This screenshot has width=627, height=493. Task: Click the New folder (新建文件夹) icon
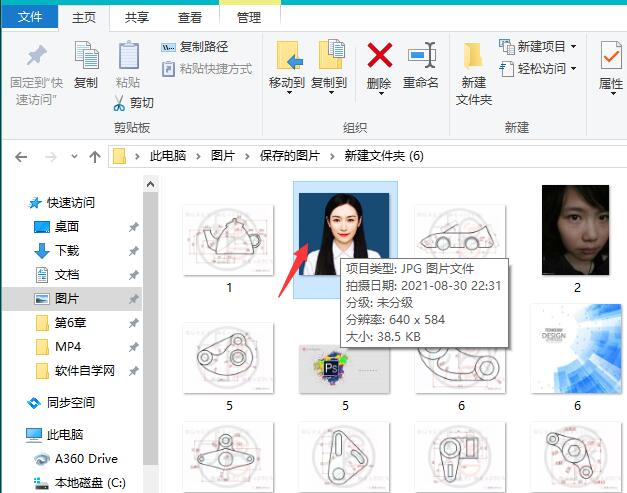coord(473,55)
